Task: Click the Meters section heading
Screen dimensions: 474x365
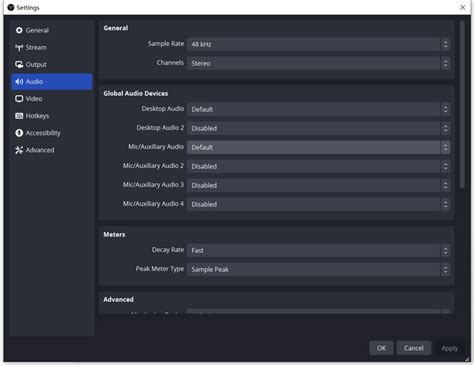Action: tap(114, 234)
